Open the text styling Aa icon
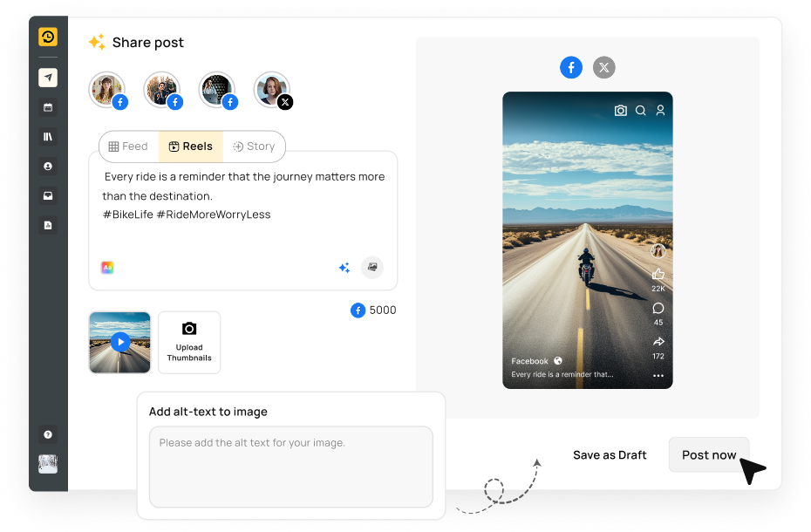This screenshot has width=811, height=532. click(106, 267)
